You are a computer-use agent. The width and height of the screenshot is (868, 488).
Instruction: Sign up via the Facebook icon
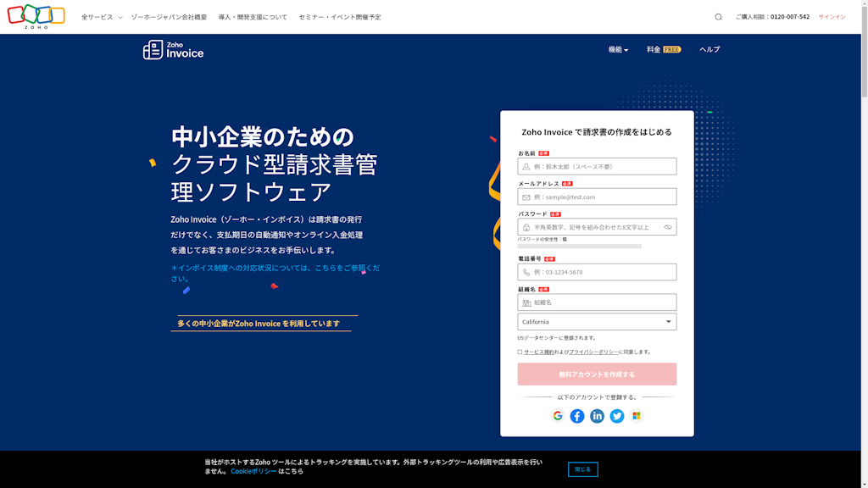(x=578, y=416)
